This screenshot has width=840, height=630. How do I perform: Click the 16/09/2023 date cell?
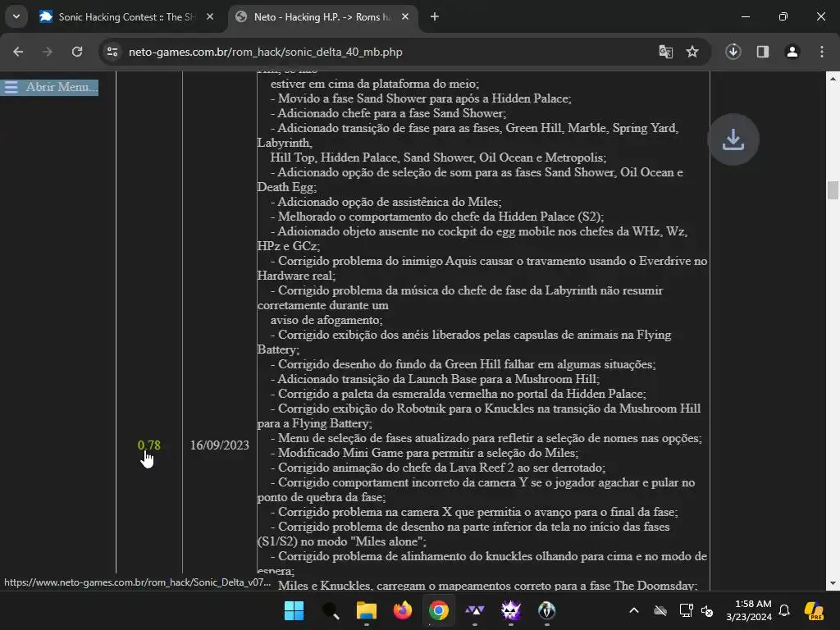click(220, 445)
